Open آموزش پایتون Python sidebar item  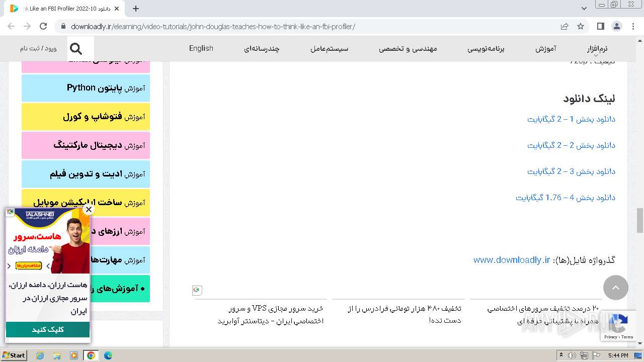(86, 88)
